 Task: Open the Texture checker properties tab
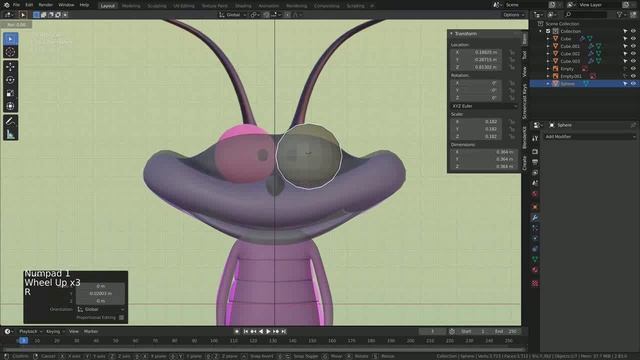click(x=535, y=283)
